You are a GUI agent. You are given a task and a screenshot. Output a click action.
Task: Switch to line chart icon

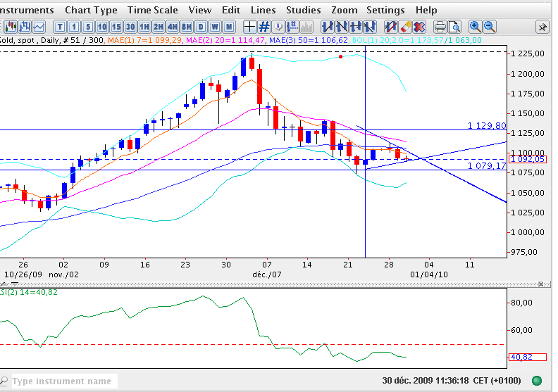click(x=39, y=27)
